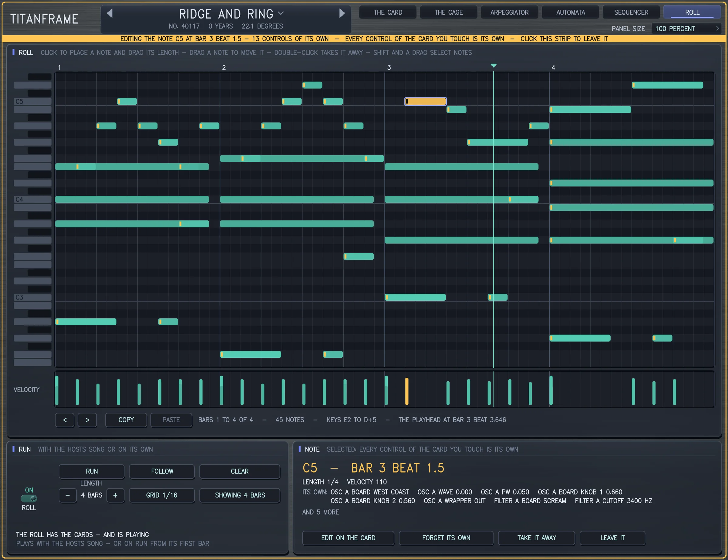This screenshot has height=560, width=728.
Task: Go to the next preset arrow
Action: (x=342, y=13)
